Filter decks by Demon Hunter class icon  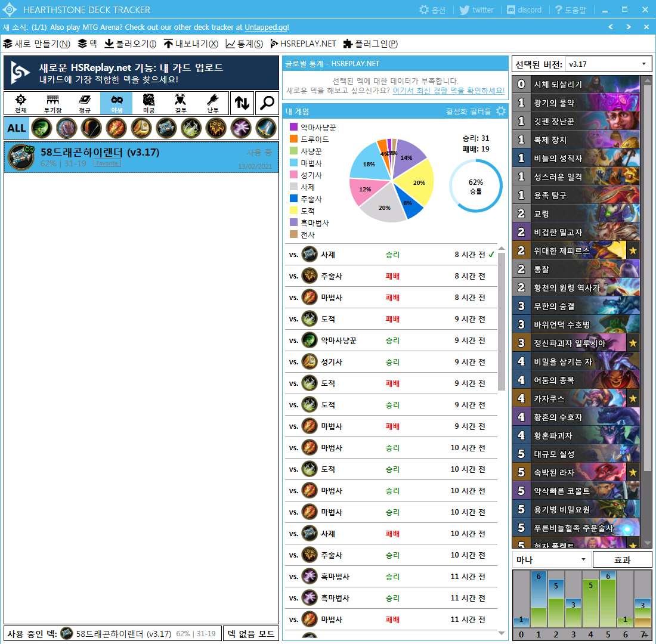pos(41,128)
